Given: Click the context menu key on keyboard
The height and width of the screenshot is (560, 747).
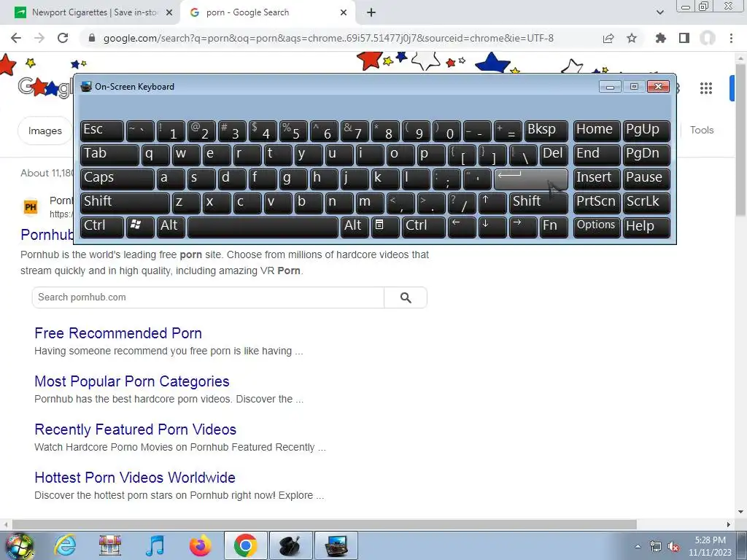Looking at the screenshot, I should tap(385, 227).
